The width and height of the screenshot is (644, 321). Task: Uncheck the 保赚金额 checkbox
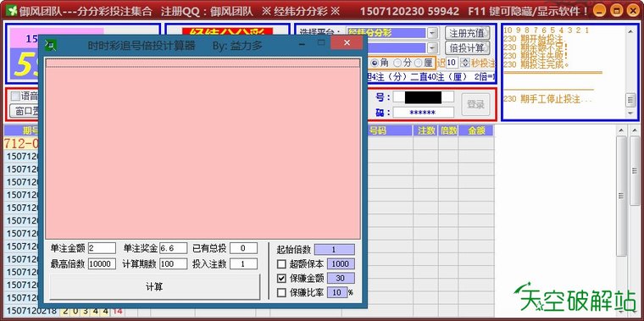pos(281,279)
